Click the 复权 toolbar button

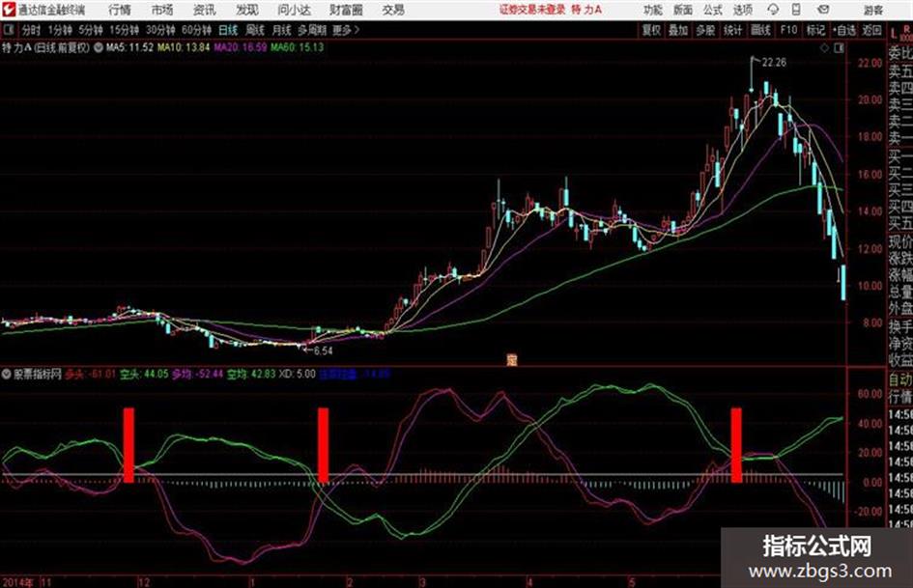click(651, 30)
